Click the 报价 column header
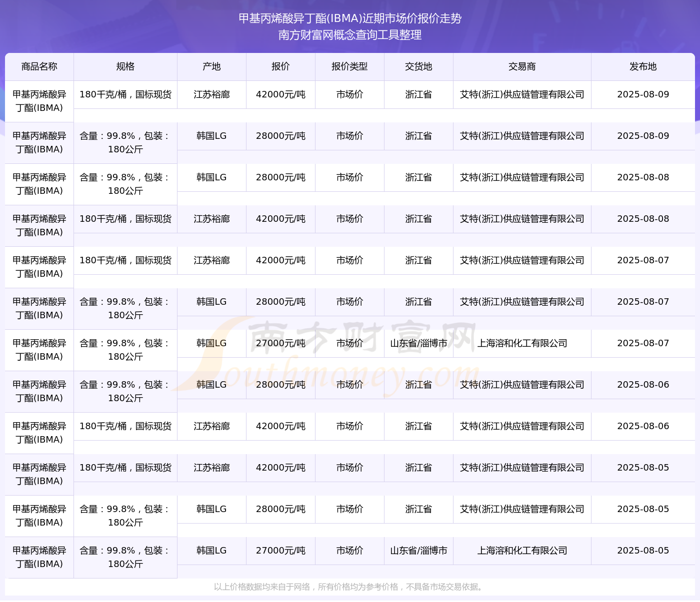Screen dimensions: 700x602 coord(280,66)
